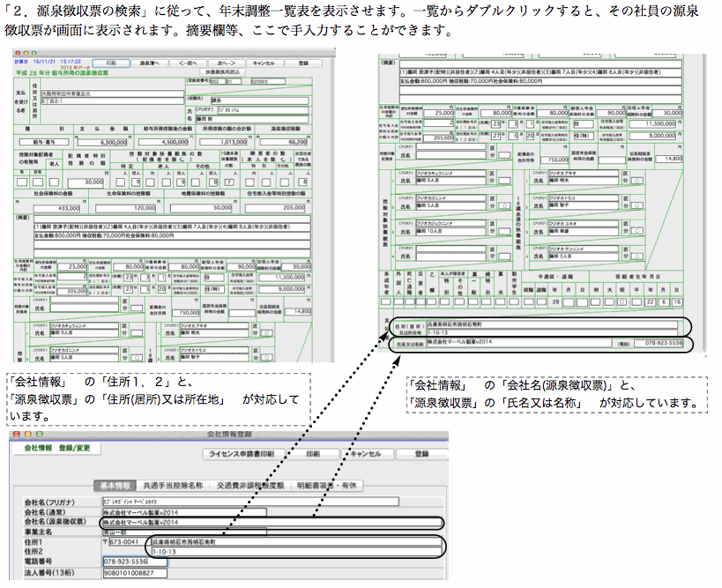The height and width of the screenshot is (588, 722).
Task: Click the postal code field 673-0041
Action: click(126, 542)
